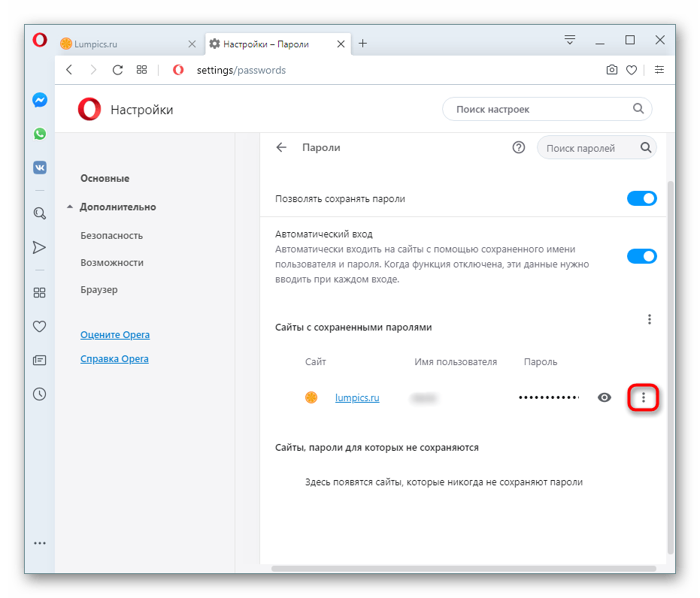Viewport: 700px width, 598px height.
Task: Open personal news icon in sidebar
Action: [39, 361]
